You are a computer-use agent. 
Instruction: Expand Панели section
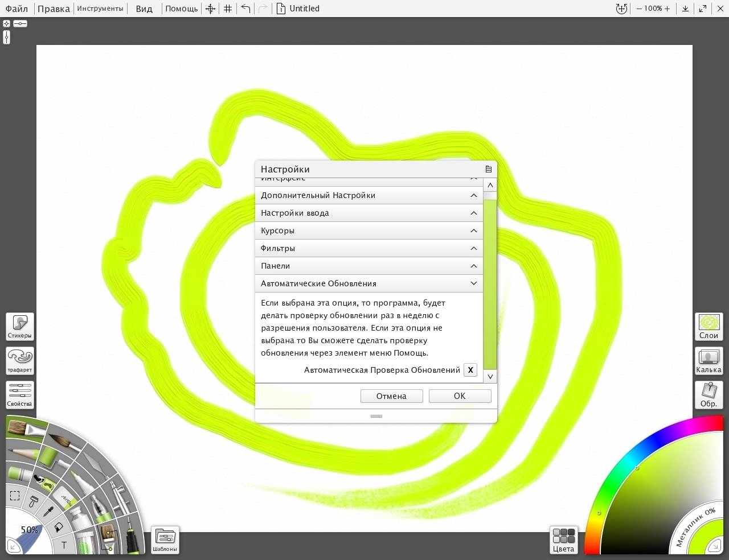pos(369,266)
